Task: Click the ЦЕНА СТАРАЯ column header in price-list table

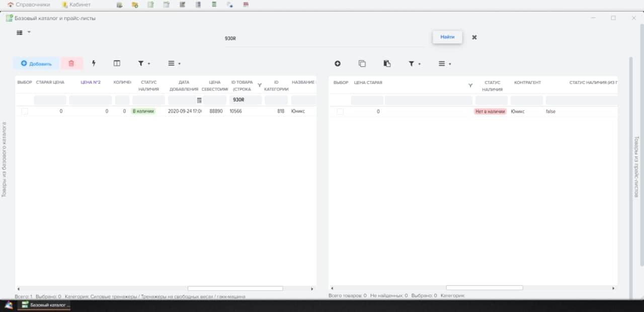Action: click(x=368, y=82)
